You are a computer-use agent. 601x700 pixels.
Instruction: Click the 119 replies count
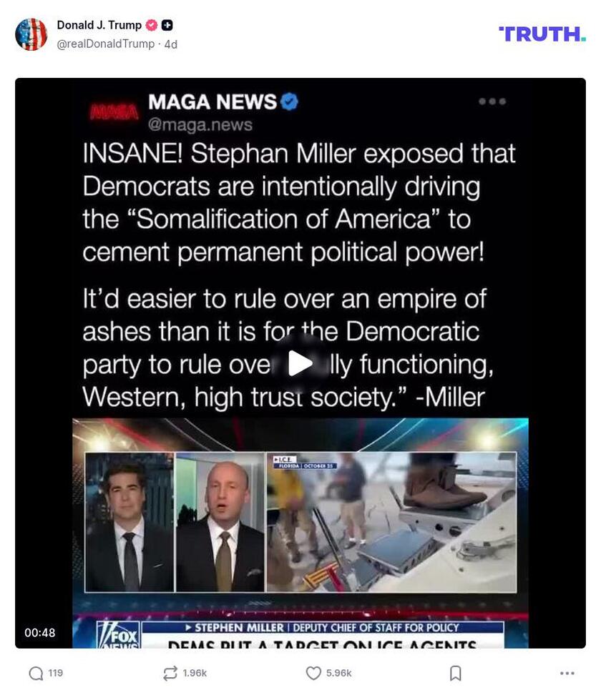(55, 673)
